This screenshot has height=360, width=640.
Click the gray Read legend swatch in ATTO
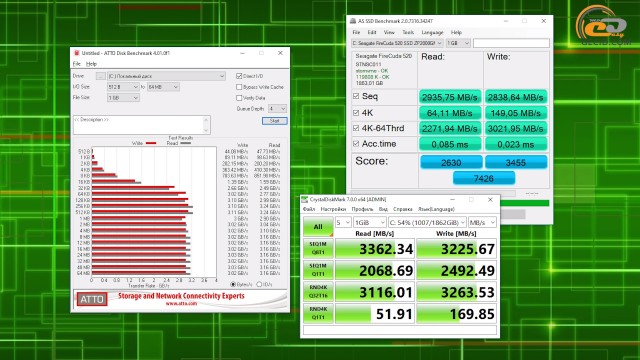[x=186, y=143]
